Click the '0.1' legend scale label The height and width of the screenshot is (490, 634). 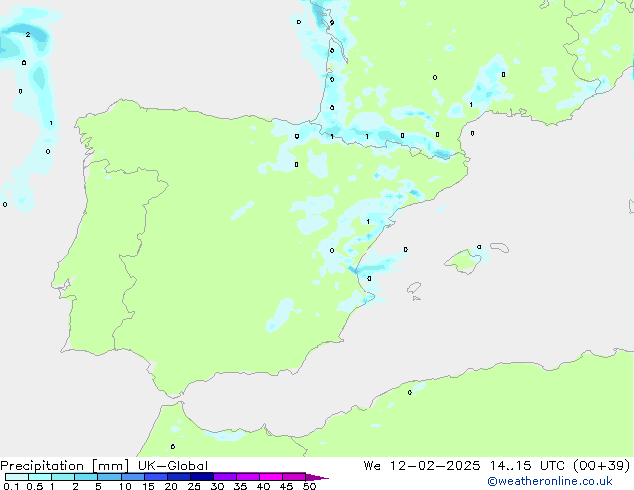click(x=11, y=486)
